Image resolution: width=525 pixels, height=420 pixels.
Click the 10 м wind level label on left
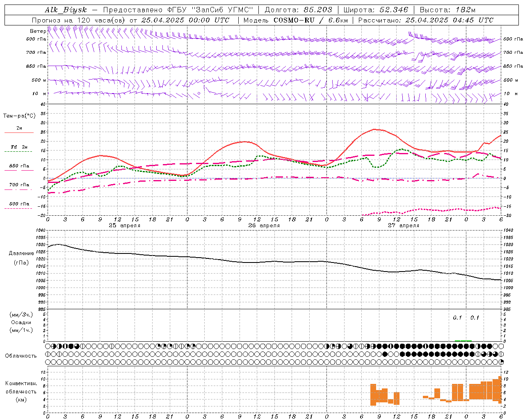(x=39, y=94)
